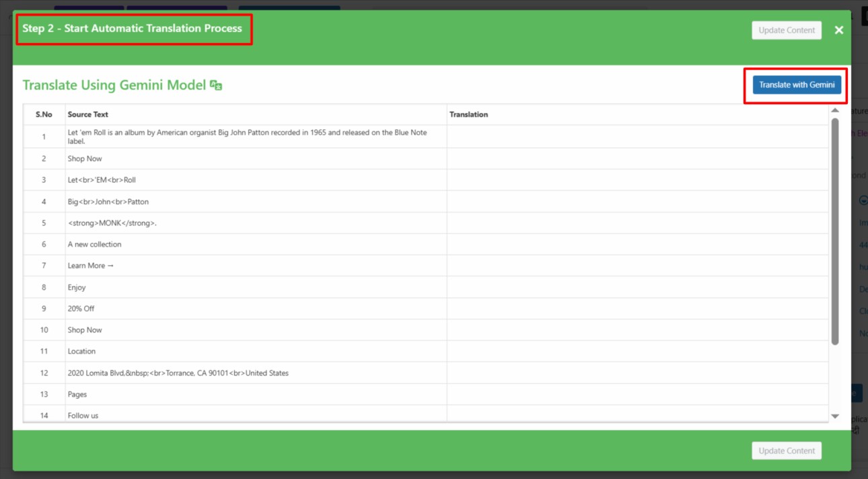Close the translation dialog with the X
This screenshot has height=479, width=868.
(x=838, y=30)
